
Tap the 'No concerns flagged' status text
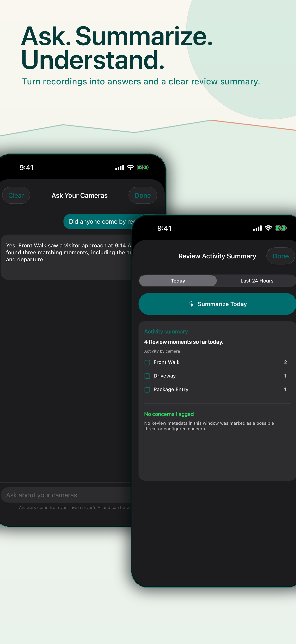pyautogui.click(x=169, y=414)
